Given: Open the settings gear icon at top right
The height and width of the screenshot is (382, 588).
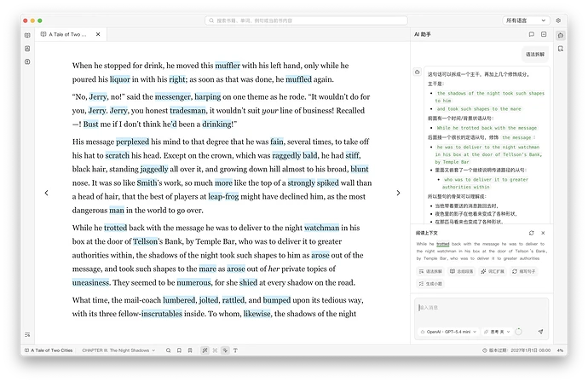Looking at the screenshot, I should pos(558,20).
